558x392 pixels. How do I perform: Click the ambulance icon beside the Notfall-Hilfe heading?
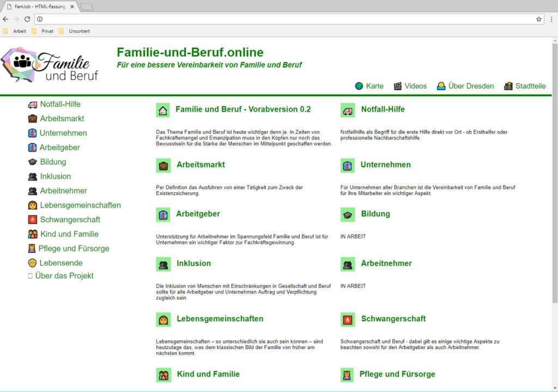coord(348,110)
